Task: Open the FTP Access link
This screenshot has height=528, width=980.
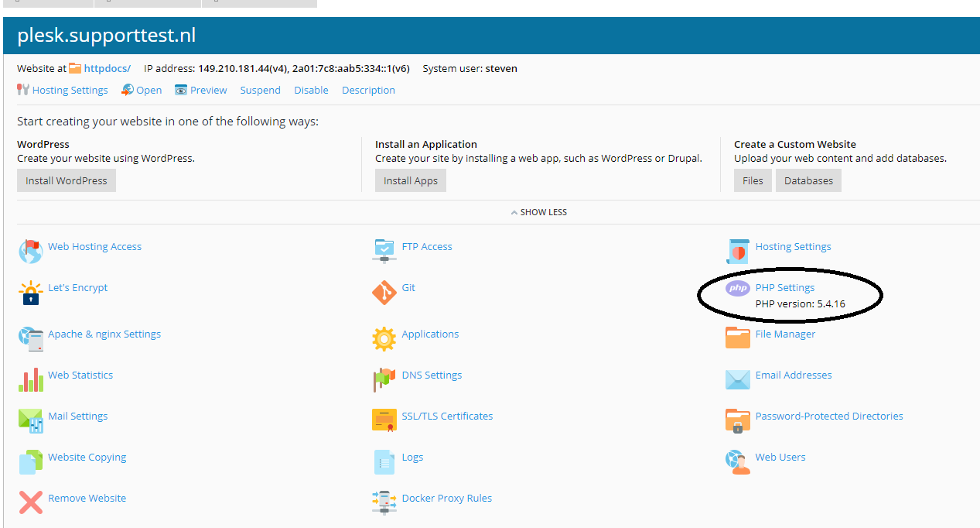Action: [x=427, y=246]
